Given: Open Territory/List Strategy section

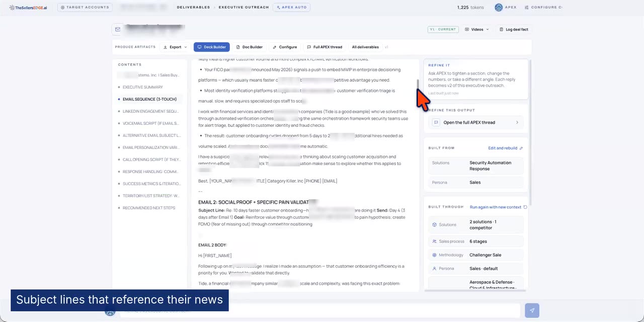Looking at the screenshot, I should [x=151, y=196].
